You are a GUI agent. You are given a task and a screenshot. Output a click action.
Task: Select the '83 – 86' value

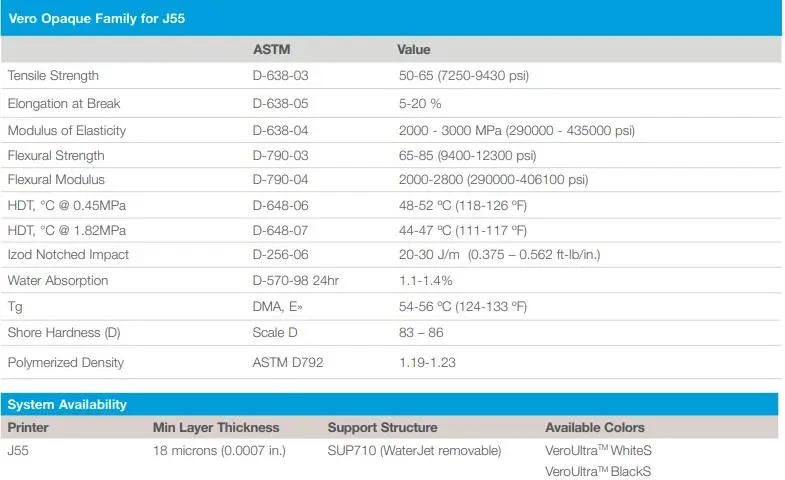pyautogui.click(x=421, y=333)
